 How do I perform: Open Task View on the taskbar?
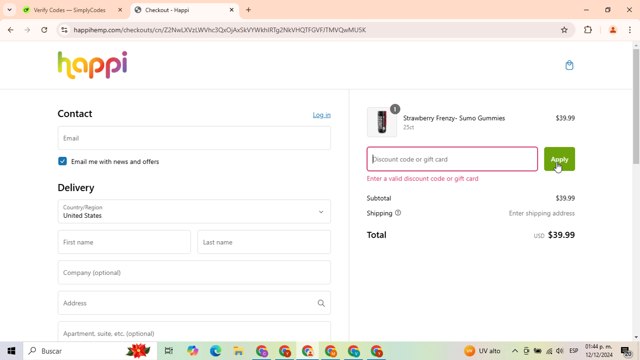pos(169,351)
